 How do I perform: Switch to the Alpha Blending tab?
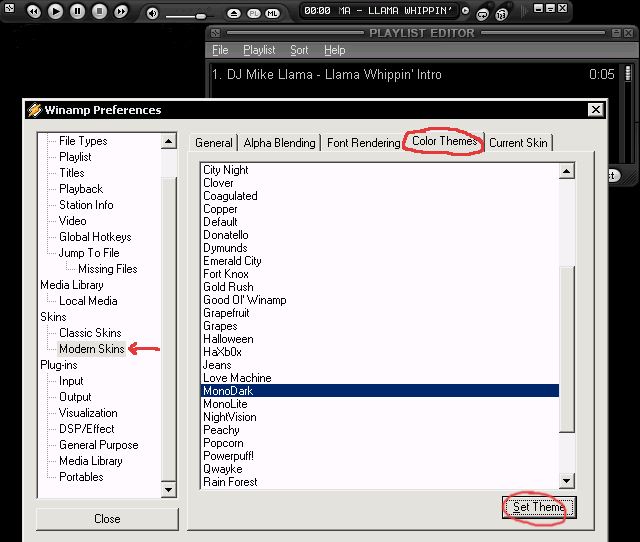pyautogui.click(x=279, y=143)
